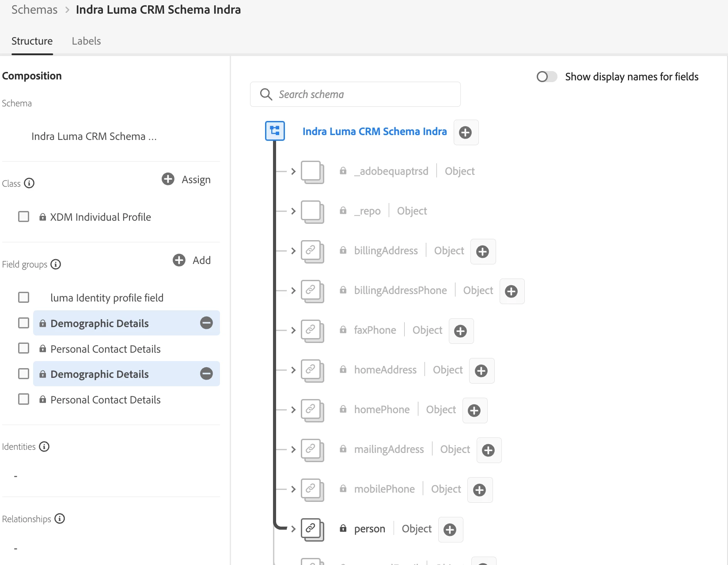The height and width of the screenshot is (565, 728).
Task: Remove second Demographic Details field group
Action: tap(206, 373)
